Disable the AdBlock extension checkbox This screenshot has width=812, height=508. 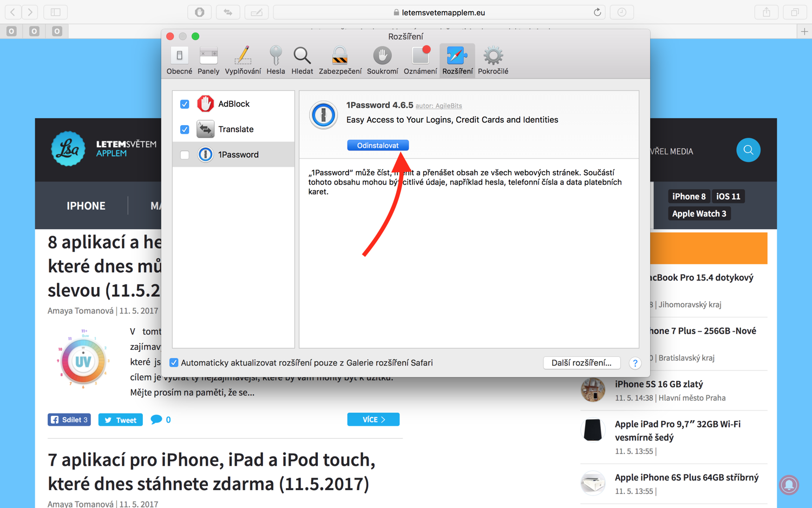(185, 104)
